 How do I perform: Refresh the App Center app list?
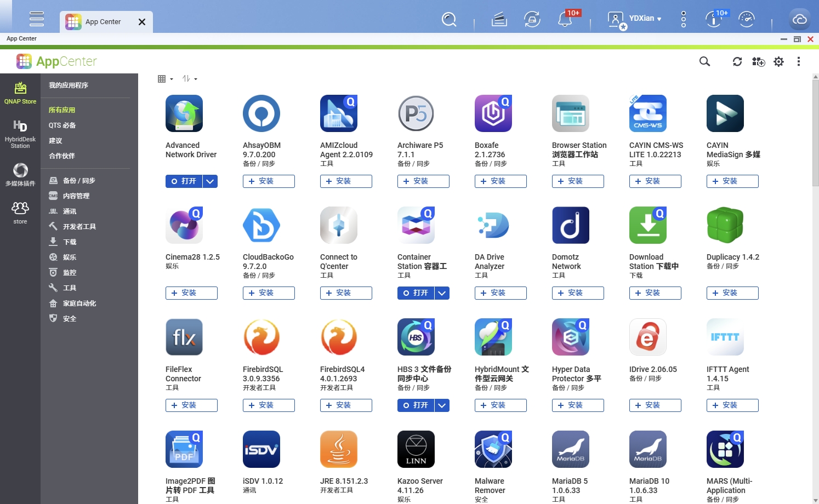[737, 61]
